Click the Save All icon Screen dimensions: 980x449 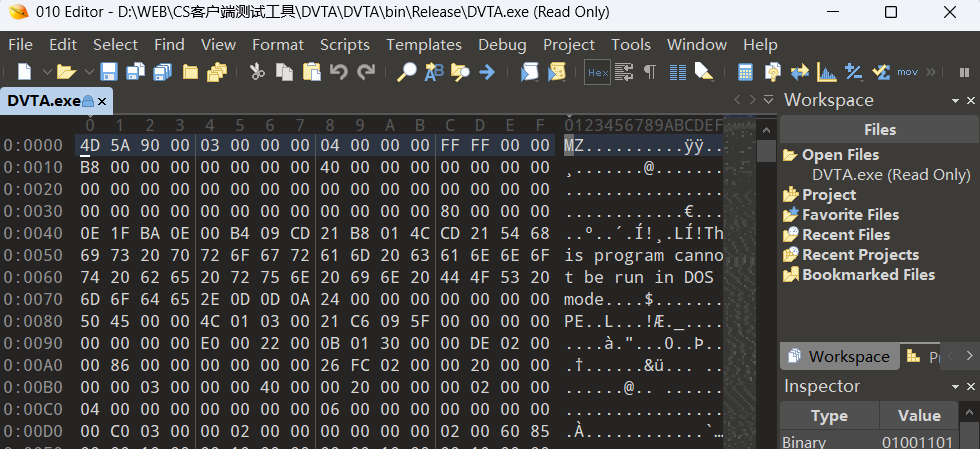pos(162,72)
